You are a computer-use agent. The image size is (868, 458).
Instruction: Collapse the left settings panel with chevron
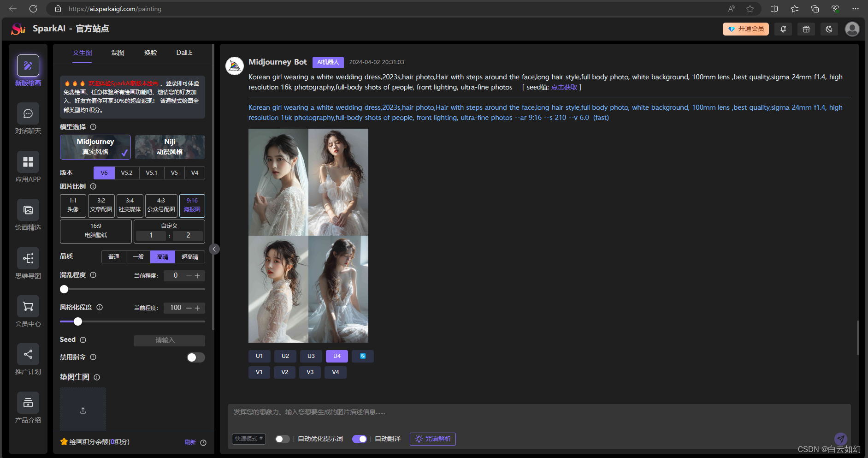click(x=214, y=249)
